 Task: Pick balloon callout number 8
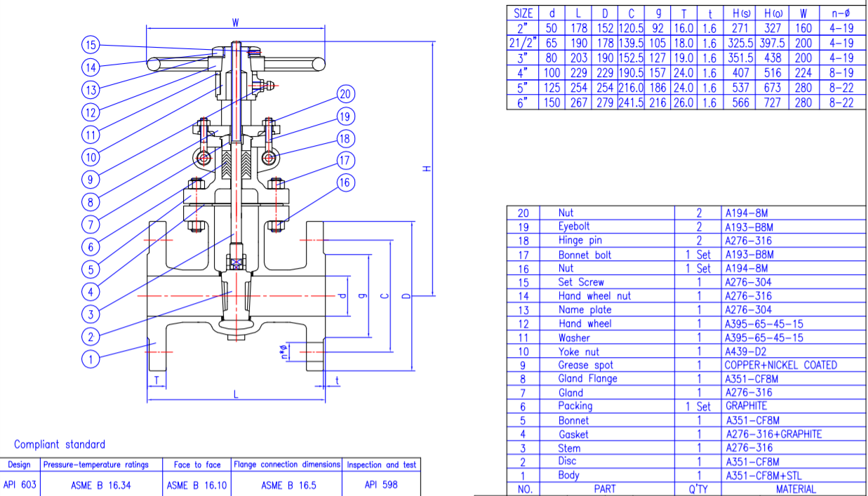tap(90, 202)
